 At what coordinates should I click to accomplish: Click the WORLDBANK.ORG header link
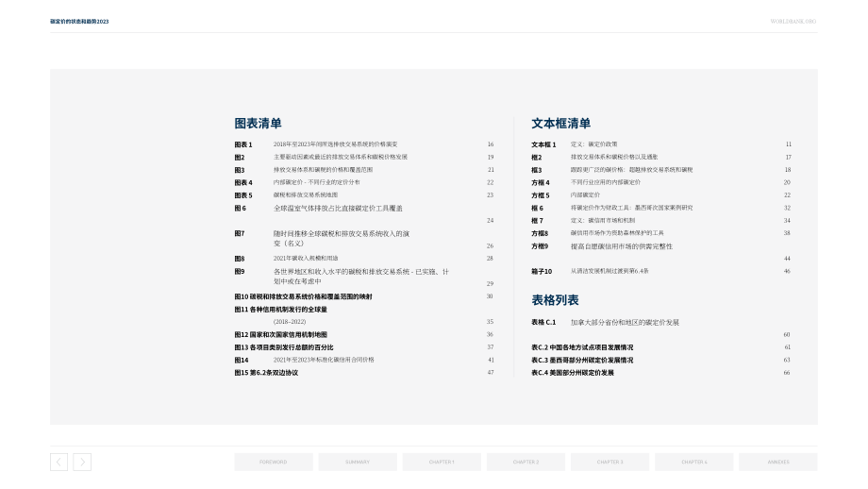793,22
